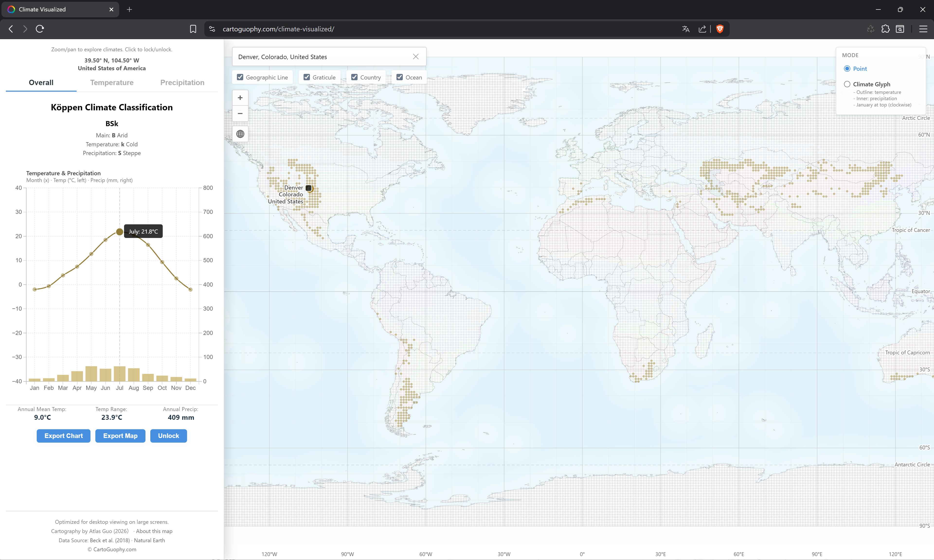Open browser extensions
This screenshot has height=560, width=934.
tap(886, 29)
